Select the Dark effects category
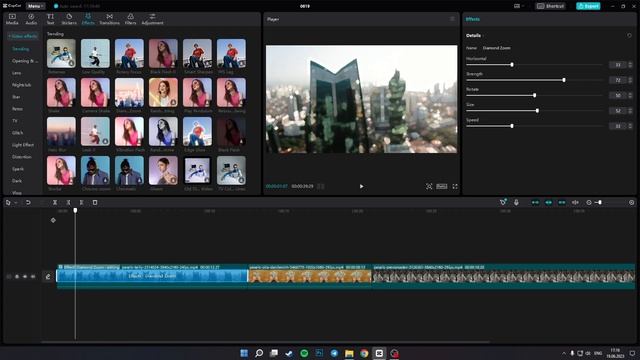 (17, 181)
